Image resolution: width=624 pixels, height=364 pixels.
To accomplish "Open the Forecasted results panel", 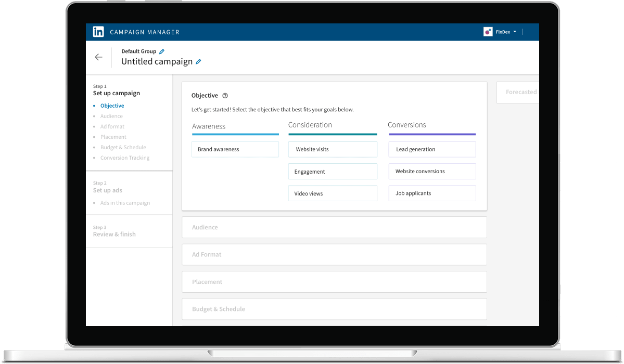I will pos(518,92).
